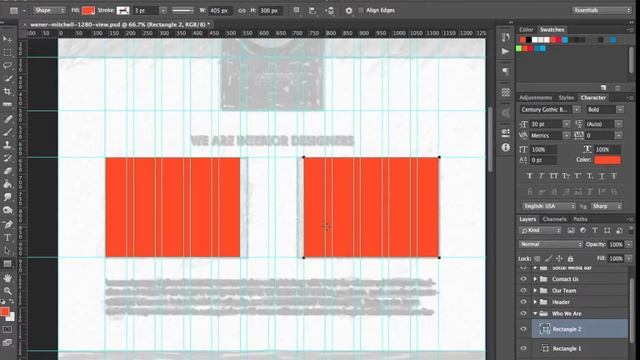Toggle visibility of Contact Us group
Image resolution: width=640 pixels, height=360 pixels.
pyautogui.click(x=523, y=279)
